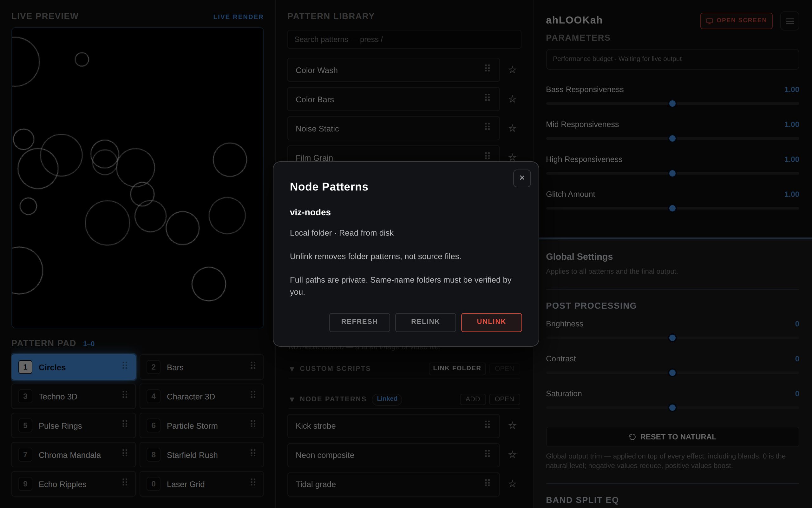The image size is (812, 508).
Task: Close the Node Patterns dialog
Action: click(x=522, y=178)
